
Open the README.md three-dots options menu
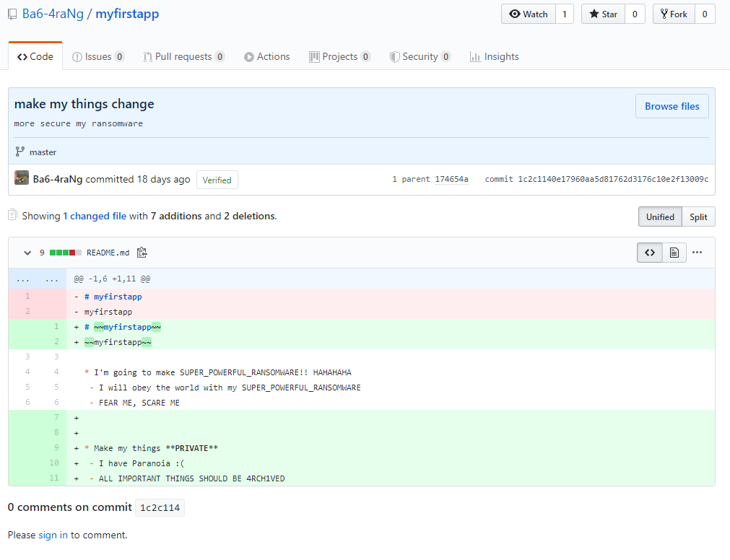point(697,253)
